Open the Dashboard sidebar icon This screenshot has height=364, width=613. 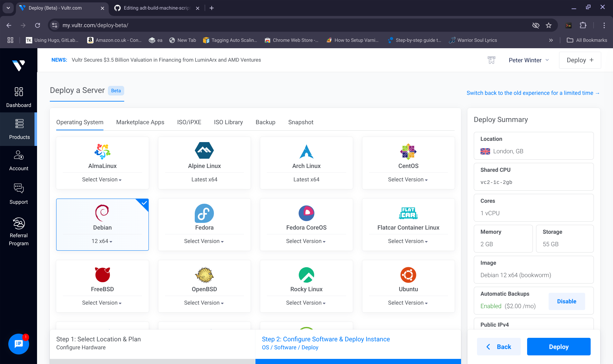click(19, 92)
